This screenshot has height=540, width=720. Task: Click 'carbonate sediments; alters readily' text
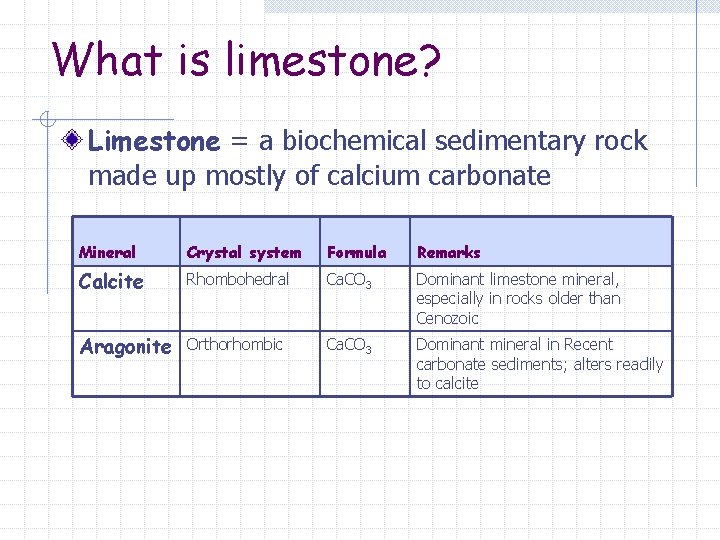tap(540, 364)
